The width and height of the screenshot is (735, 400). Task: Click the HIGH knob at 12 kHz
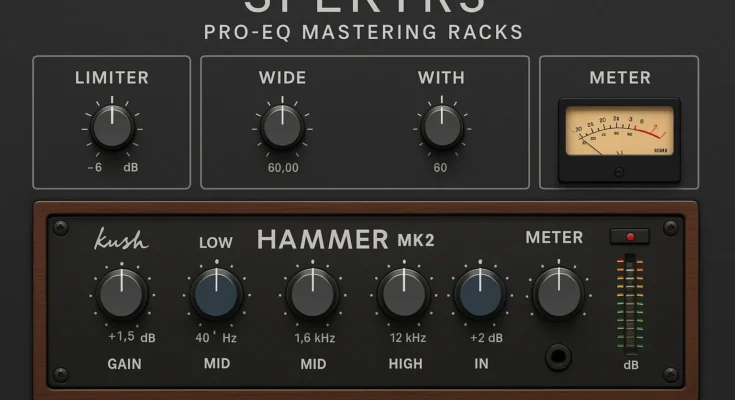pyautogui.click(x=404, y=294)
